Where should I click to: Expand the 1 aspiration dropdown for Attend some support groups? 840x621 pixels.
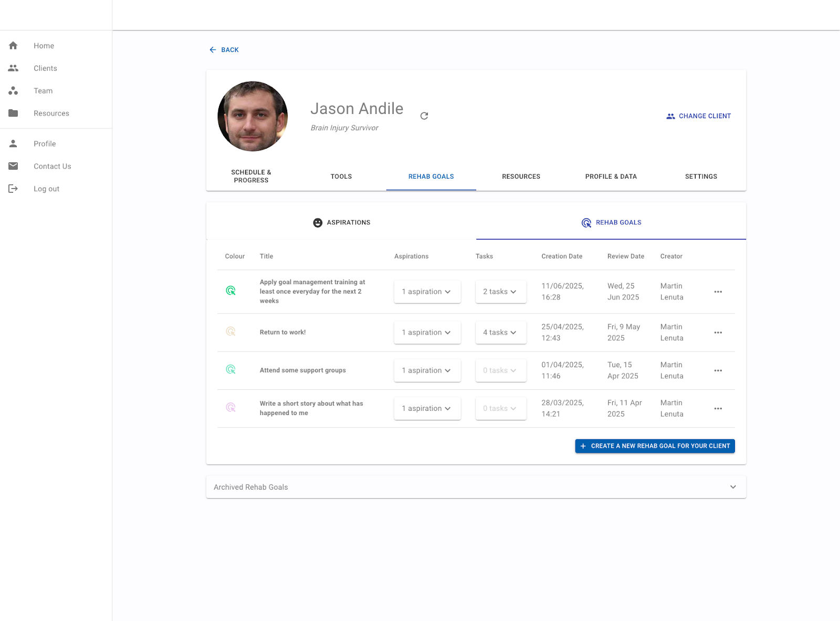427,370
